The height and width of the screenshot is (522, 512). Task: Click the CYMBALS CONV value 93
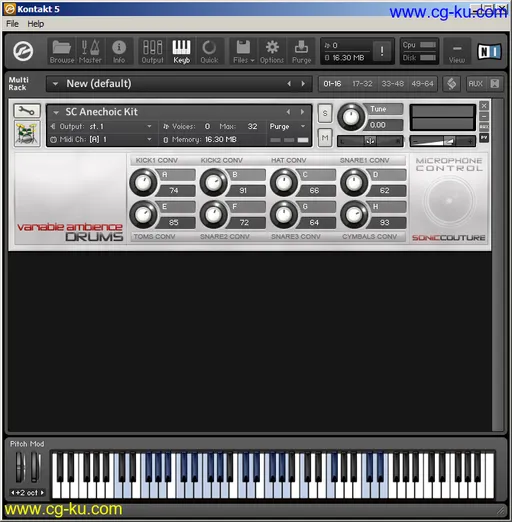tap(388, 223)
